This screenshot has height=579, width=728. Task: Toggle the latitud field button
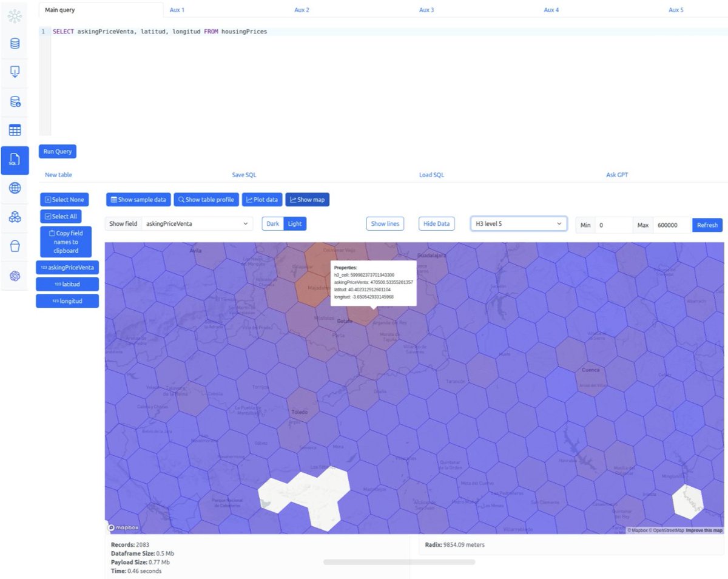click(x=67, y=284)
